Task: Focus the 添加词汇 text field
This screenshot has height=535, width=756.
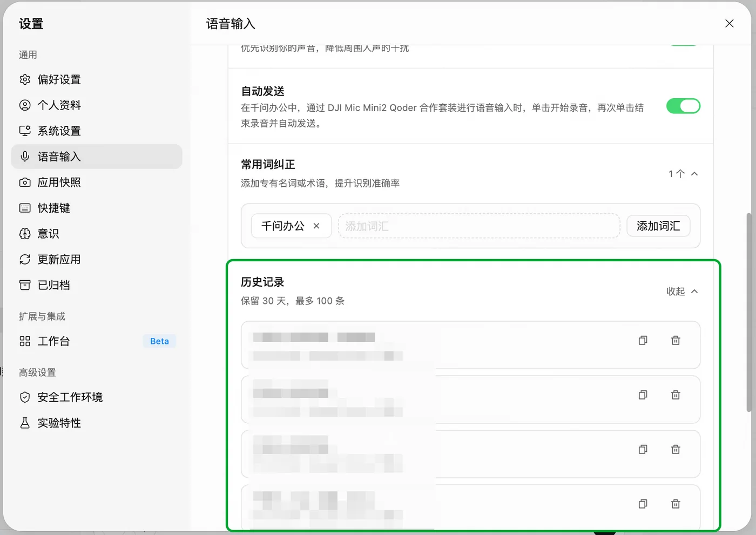Action: pyautogui.click(x=479, y=226)
